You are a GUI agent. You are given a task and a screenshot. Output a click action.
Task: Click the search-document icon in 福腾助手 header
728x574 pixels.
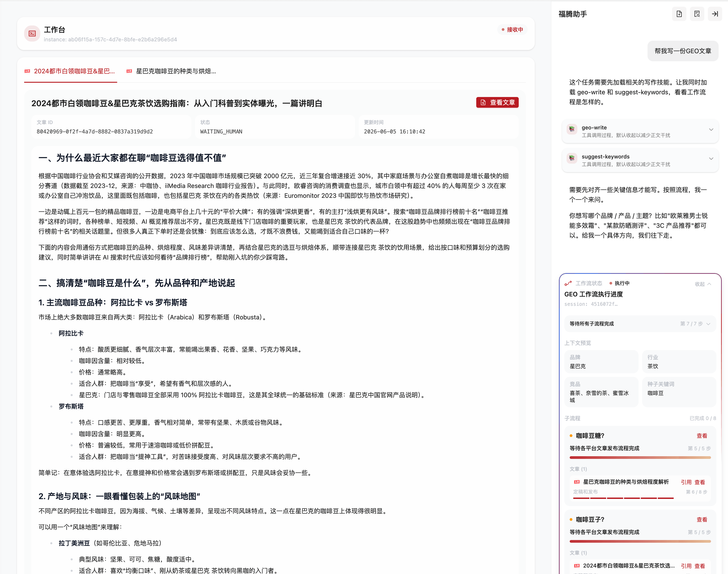697,14
